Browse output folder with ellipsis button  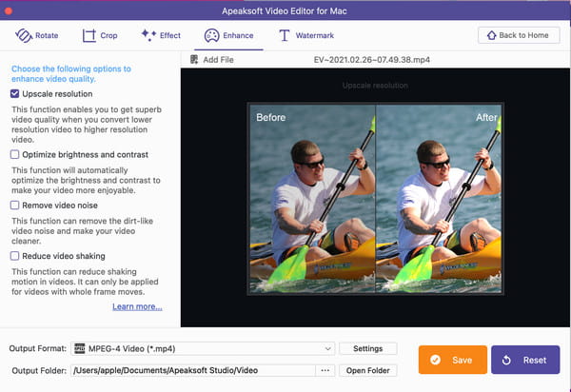[325, 370]
